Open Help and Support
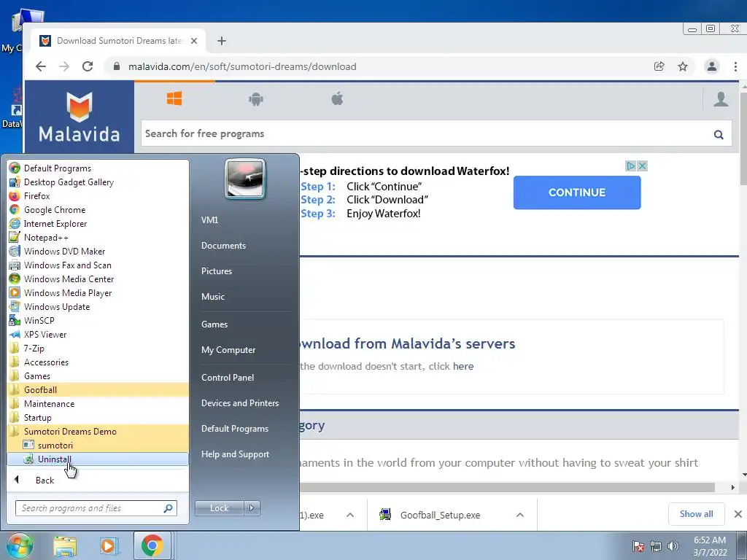 pos(235,454)
